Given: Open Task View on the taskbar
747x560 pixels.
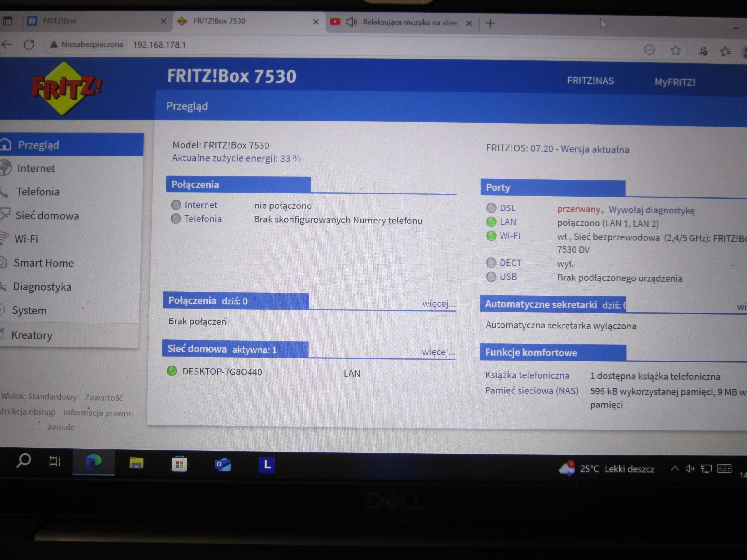Looking at the screenshot, I should 55,461.
